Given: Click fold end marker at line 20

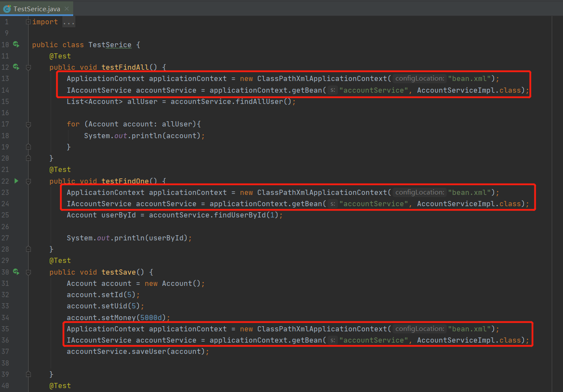Looking at the screenshot, I should [28, 158].
